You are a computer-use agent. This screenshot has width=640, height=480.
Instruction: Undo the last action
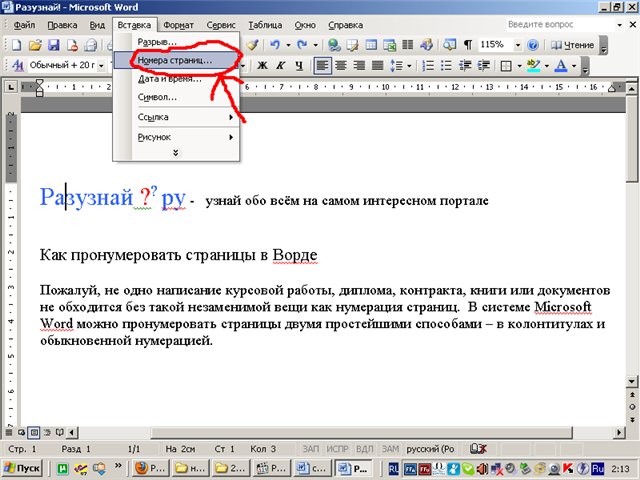coord(275,45)
